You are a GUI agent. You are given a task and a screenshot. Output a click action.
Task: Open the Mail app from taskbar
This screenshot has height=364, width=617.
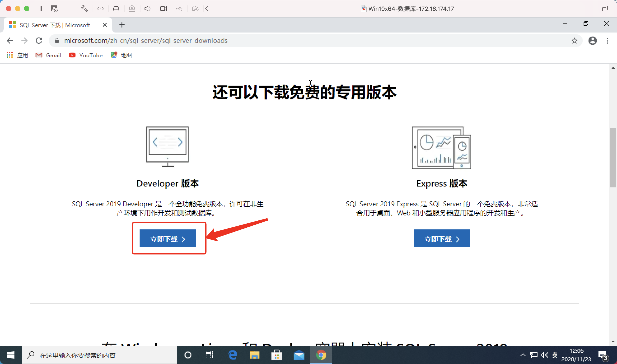(x=299, y=355)
